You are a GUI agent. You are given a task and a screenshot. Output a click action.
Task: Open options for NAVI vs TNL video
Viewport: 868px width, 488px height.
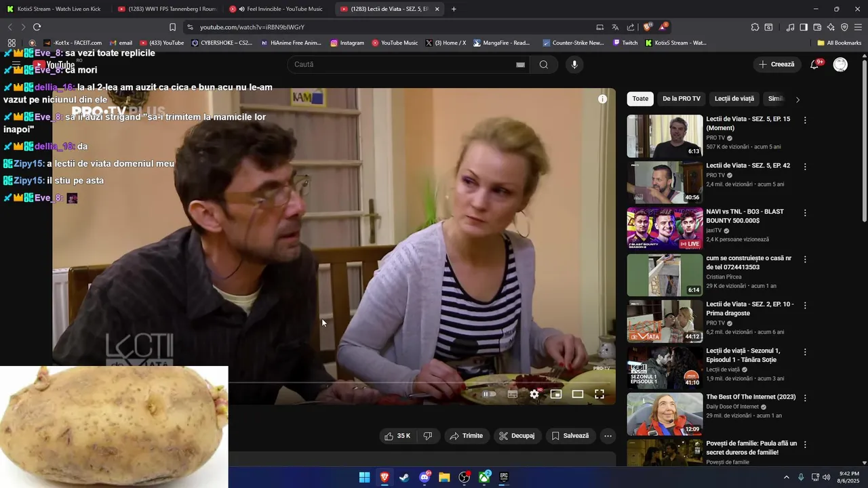point(805,213)
